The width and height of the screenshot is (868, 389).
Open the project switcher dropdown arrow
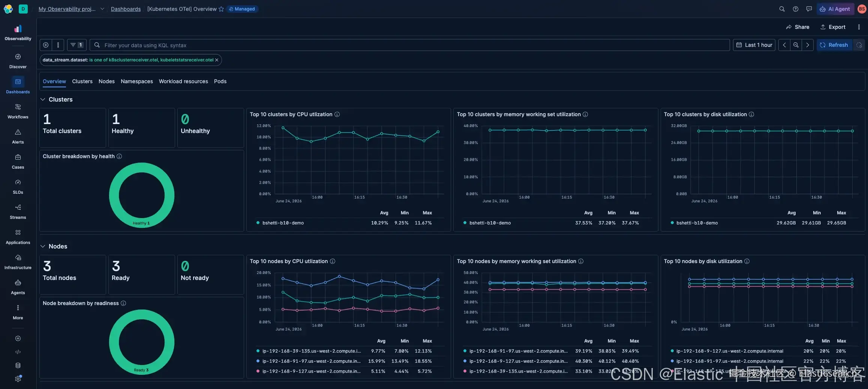(102, 9)
